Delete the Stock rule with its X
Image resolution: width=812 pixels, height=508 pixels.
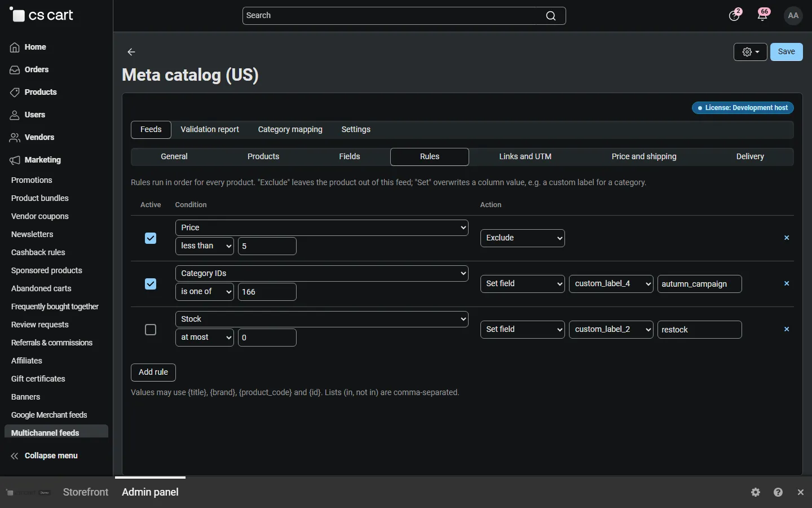coord(787,330)
